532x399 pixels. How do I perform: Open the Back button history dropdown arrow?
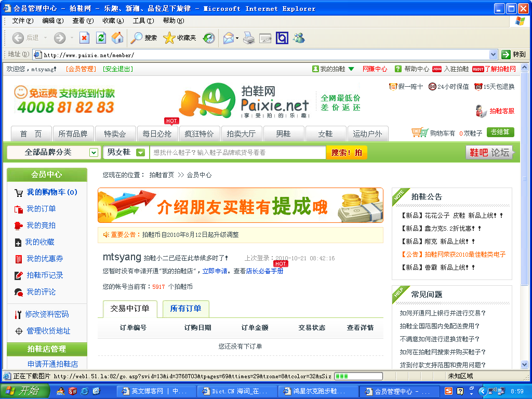(x=46, y=37)
